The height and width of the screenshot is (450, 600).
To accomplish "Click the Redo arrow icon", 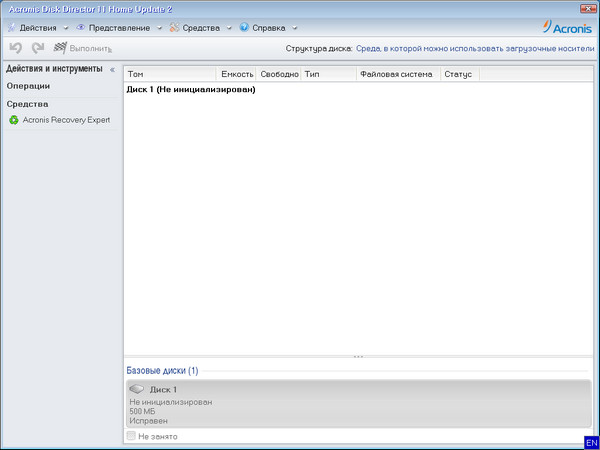I will coord(38,48).
